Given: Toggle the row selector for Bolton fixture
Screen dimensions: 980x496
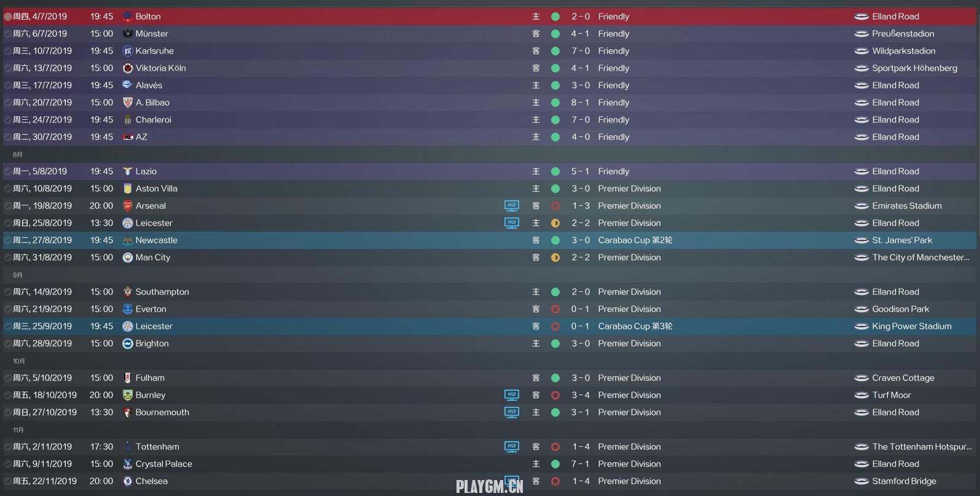Looking at the screenshot, I should click(8, 17).
